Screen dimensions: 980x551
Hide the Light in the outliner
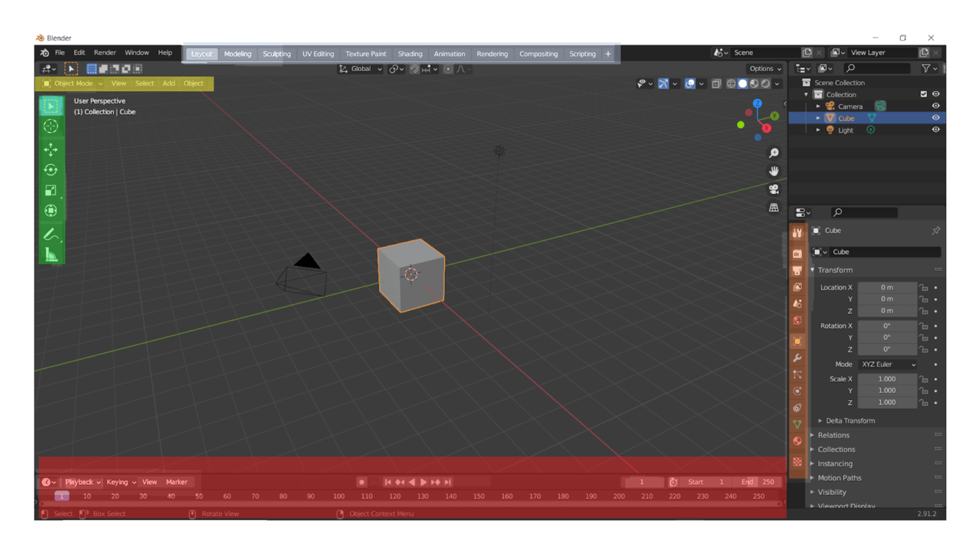pyautogui.click(x=935, y=129)
